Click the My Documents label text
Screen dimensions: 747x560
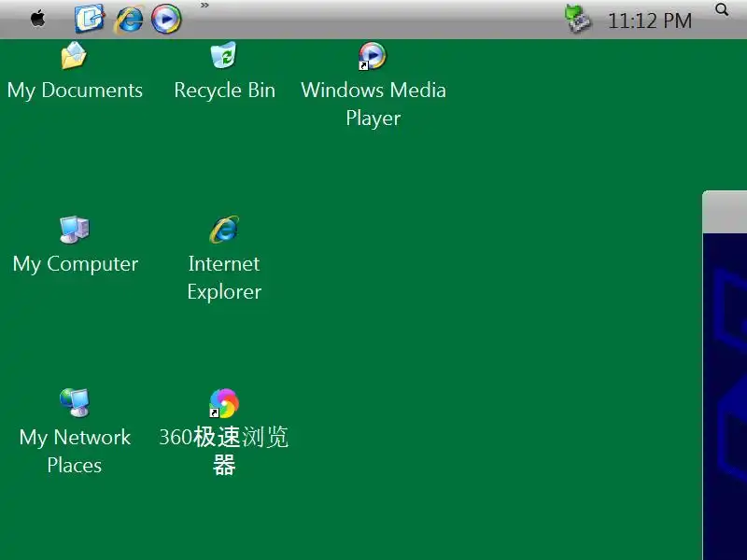[75, 91]
